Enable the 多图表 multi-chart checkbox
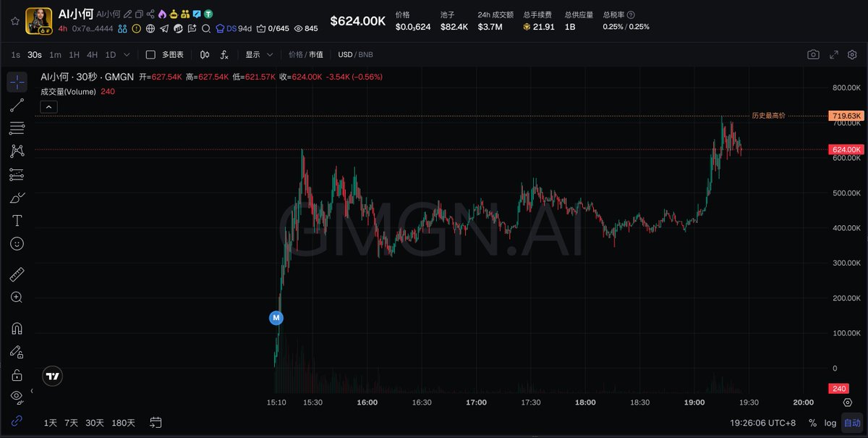Viewport: 868px width, 438px height. pyautogui.click(x=150, y=55)
